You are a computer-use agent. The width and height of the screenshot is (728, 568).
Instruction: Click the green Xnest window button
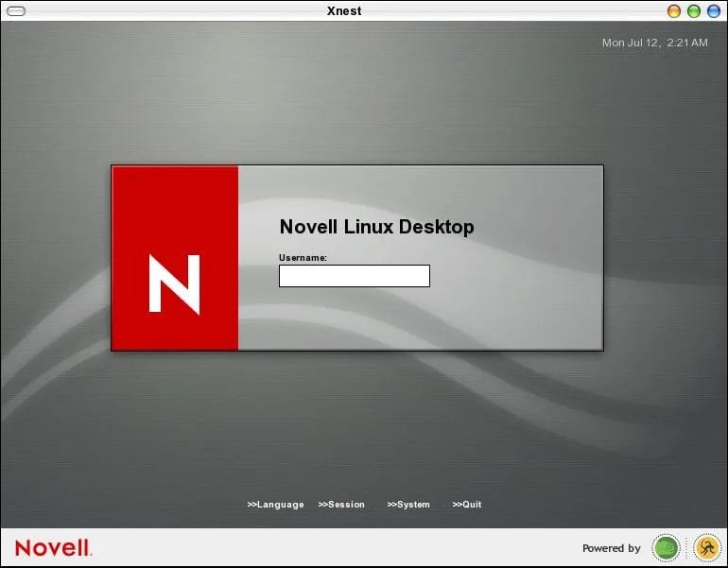[x=694, y=11]
